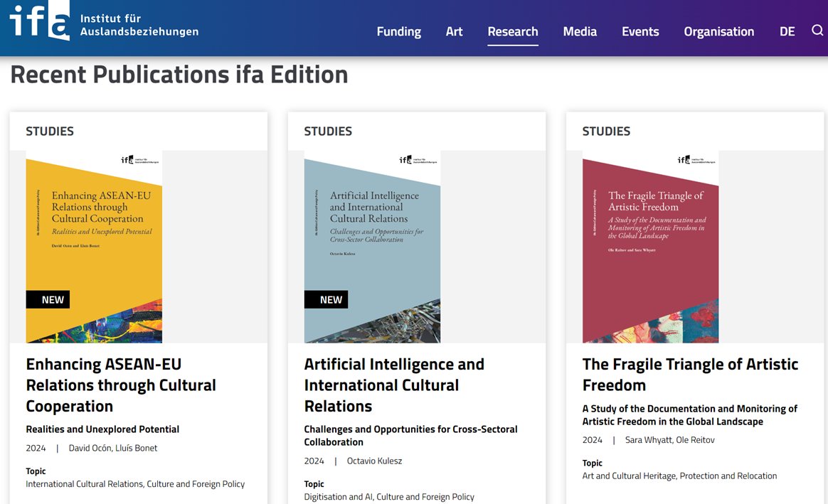Open the Organisation menu
The height and width of the screenshot is (504, 828).
pos(718,32)
